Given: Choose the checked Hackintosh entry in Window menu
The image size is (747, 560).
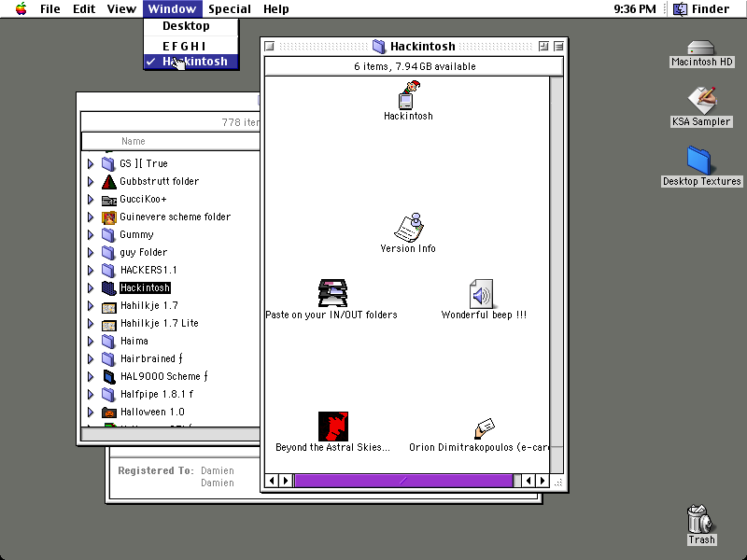Looking at the screenshot, I should pyautogui.click(x=191, y=62).
